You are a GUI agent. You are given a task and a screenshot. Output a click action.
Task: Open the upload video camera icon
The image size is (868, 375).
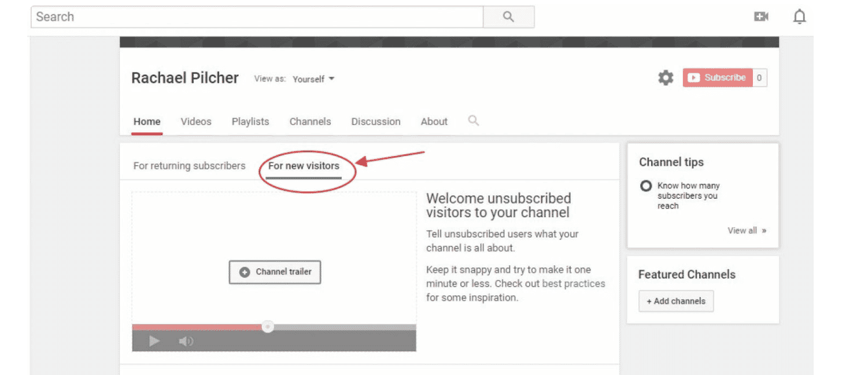tap(761, 17)
